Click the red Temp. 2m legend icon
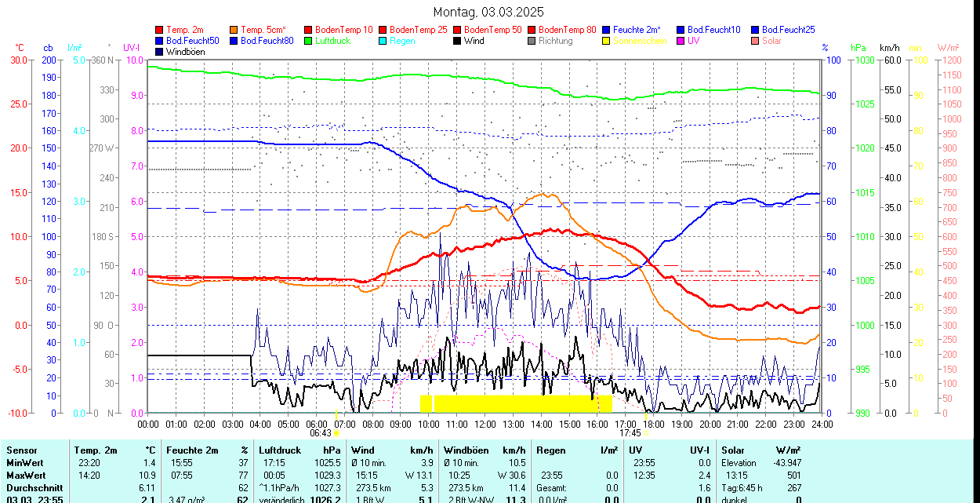Screen dimensions: 980x503 pyautogui.click(x=160, y=30)
